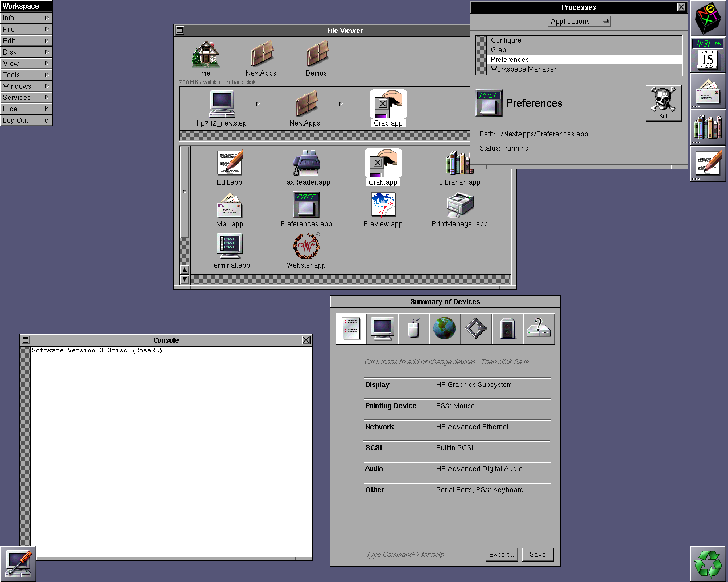The height and width of the screenshot is (582, 728).
Task: Open Edit from the dock
Action: [x=708, y=164]
